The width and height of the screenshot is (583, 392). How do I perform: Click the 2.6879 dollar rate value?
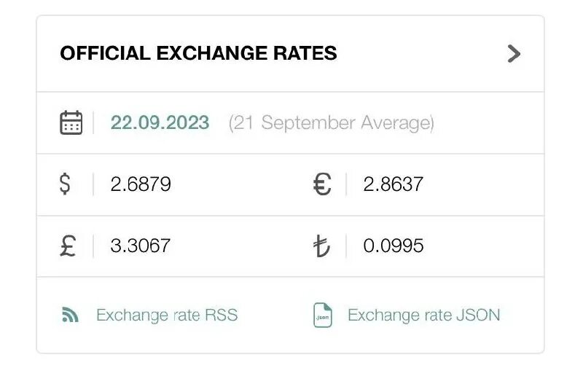(x=141, y=184)
